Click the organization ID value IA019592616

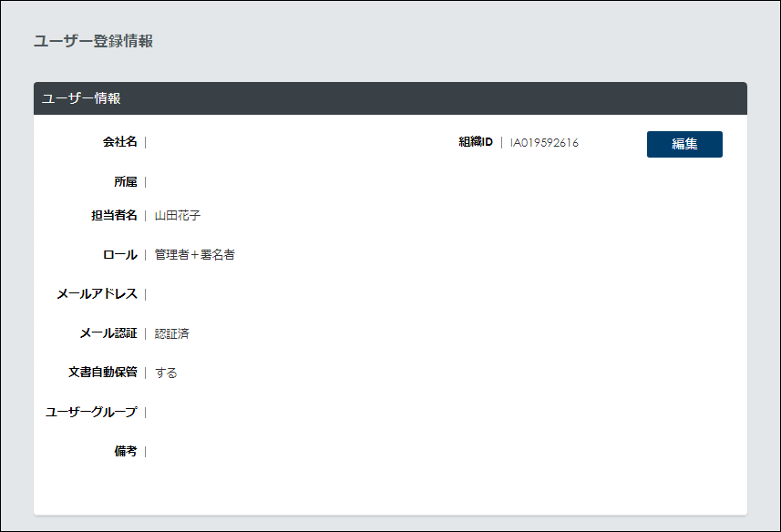544,143
